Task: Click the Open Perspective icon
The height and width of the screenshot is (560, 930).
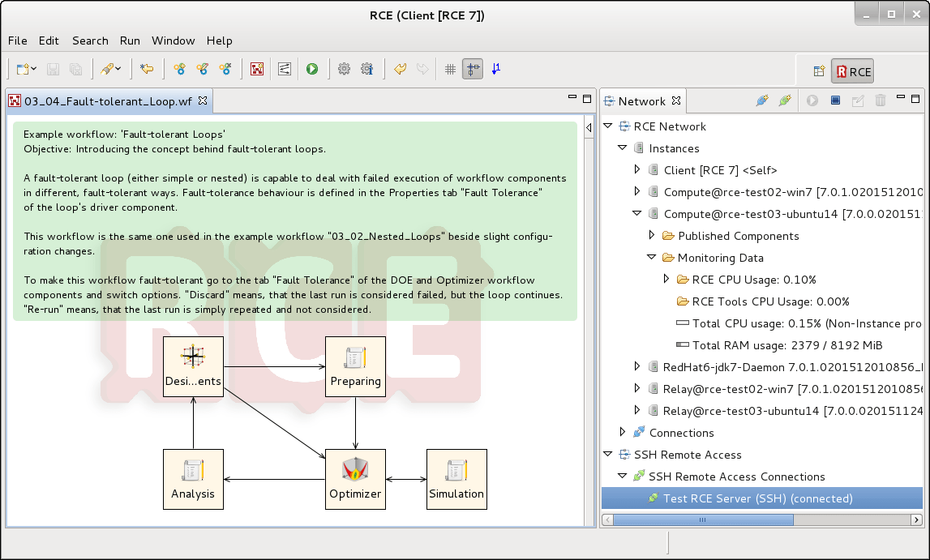Action: pos(819,71)
